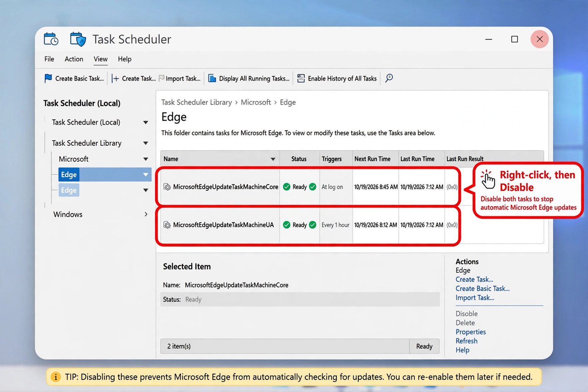
Task: Click the magnifier search icon in toolbar
Action: click(x=389, y=78)
